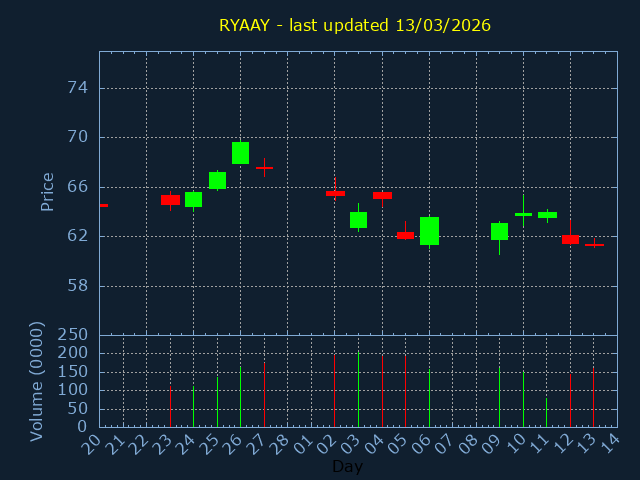Click the Price axis label
Screen dimensions: 640x480
point(47,191)
